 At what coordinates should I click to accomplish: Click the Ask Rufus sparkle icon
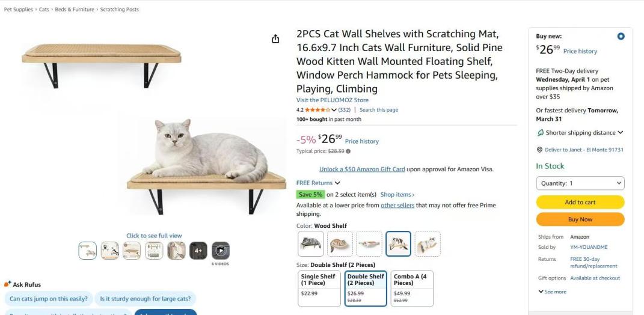click(x=8, y=284)
